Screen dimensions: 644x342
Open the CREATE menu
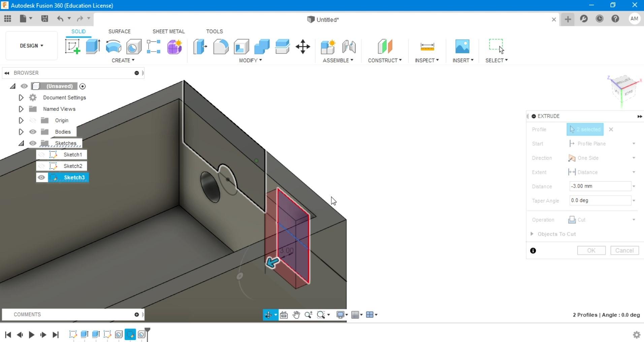[123, 60]
